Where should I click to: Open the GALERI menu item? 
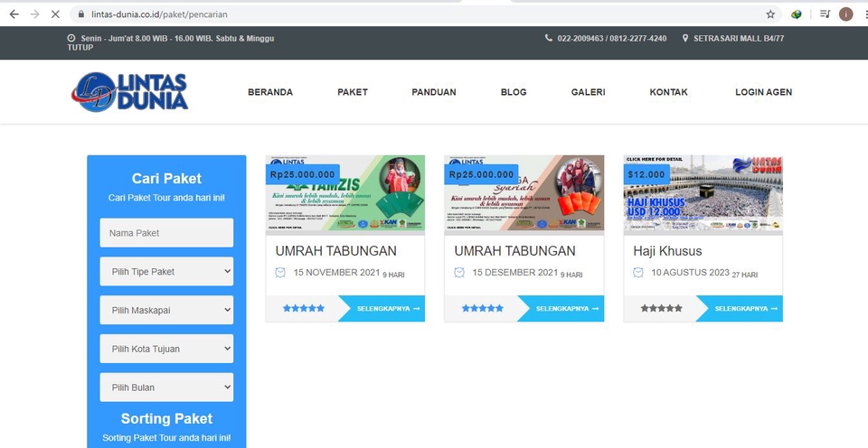tap(588, 92)
